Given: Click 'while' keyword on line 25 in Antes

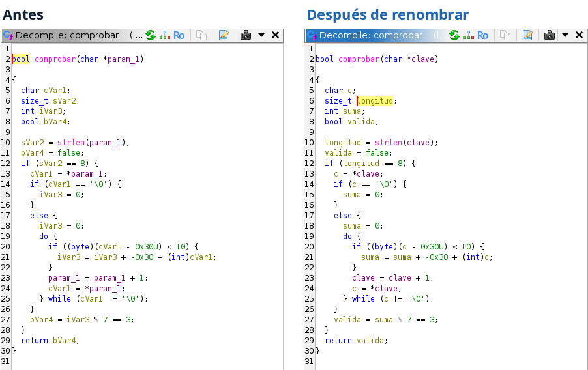Looking at the screenshot, I should pyautogui.click(x=59, y=299).
